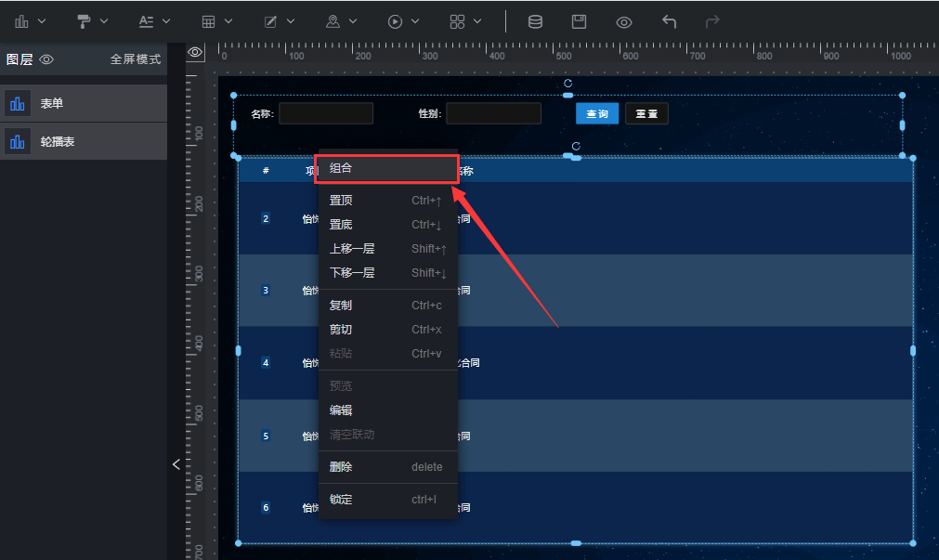
Task: Click the redo arrow icon
Action: [x=712, y=21]
